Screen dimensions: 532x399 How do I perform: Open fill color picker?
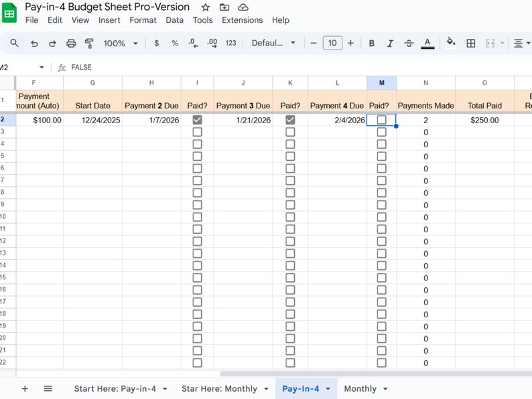click(x=451, y=42)
